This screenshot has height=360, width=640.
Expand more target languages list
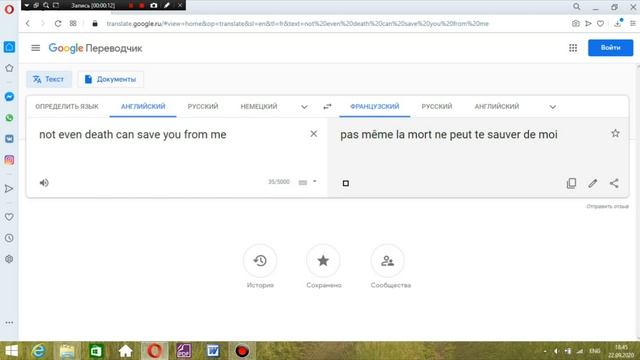pyautogui.click(x=553, y=107)
